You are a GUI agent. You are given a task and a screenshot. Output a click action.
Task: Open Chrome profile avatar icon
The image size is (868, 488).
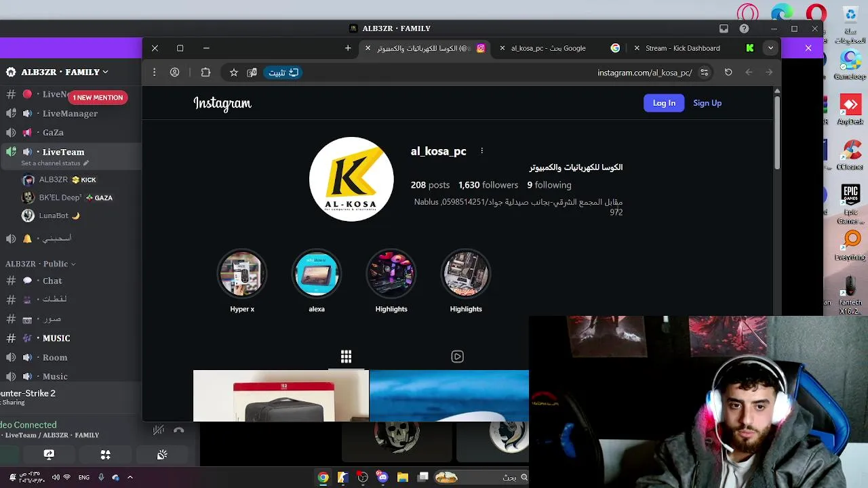(x=175, y=73)
